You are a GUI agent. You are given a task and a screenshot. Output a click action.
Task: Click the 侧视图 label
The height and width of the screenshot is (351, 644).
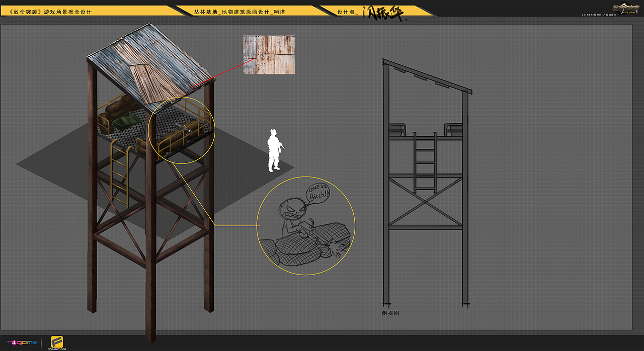tap(390, 313)
